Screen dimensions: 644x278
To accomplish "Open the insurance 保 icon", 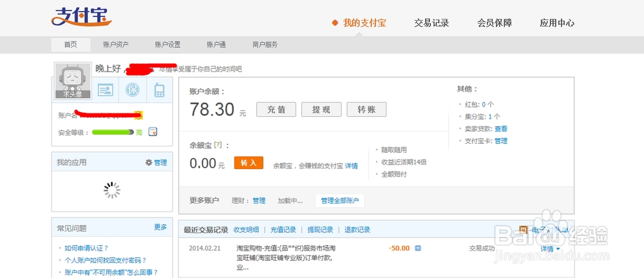I will [132, 90].
